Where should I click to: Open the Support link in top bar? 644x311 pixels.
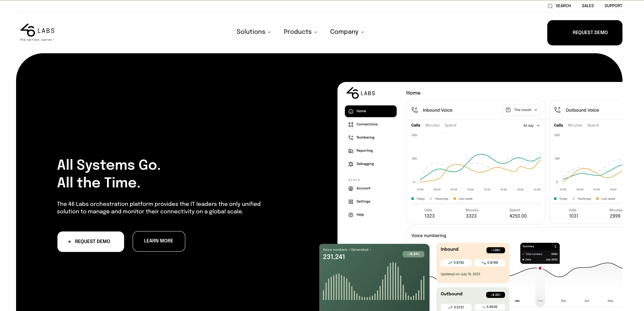[613, 6]
